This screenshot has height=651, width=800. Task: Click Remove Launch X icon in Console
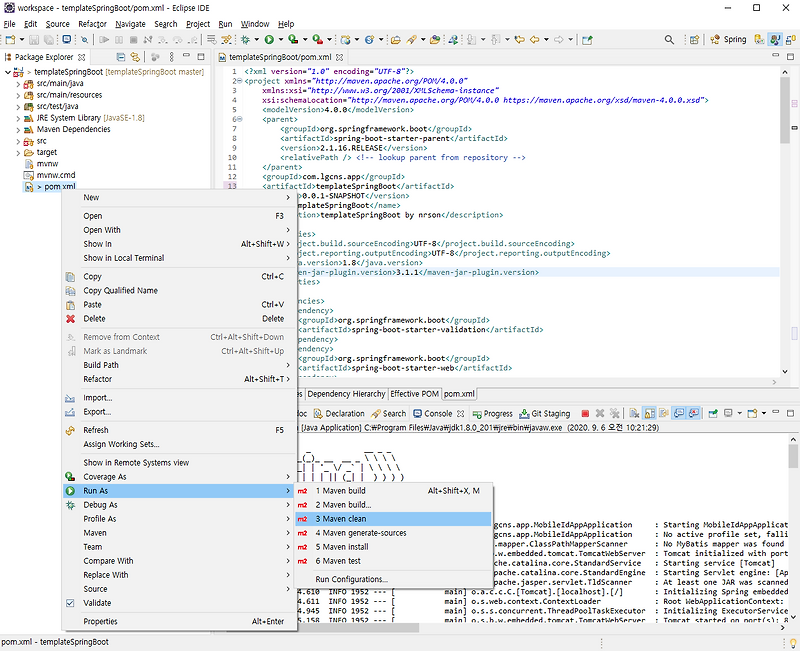tap(600, 413)
